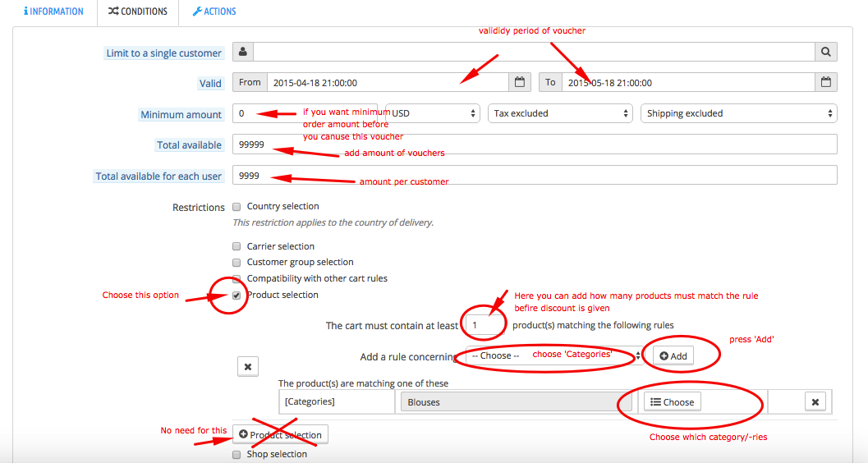Remove the Categories rule row with X
This screenshot has width=868, height=463.
[815, 402]
